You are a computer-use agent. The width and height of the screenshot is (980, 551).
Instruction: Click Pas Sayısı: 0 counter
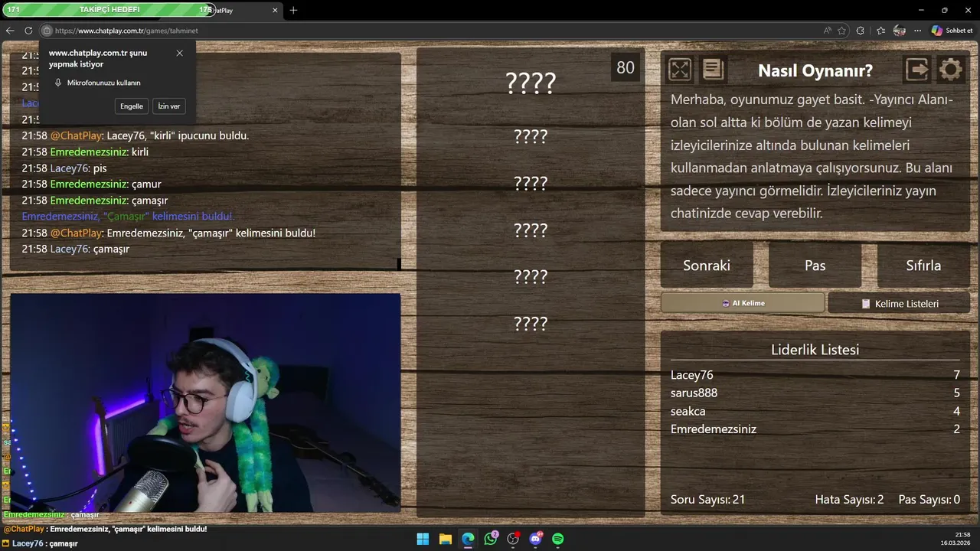pos(929,500)
